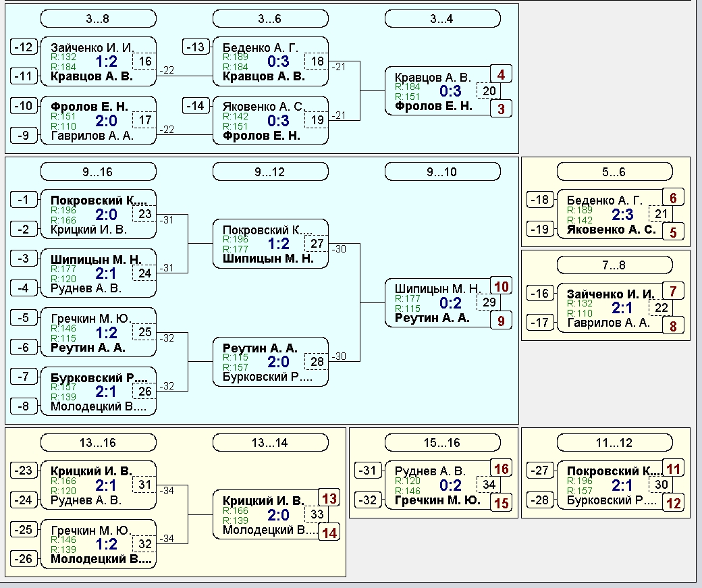Click the red place 4 badge
Screen dimensions: 702x588
(x=501, y=74)
